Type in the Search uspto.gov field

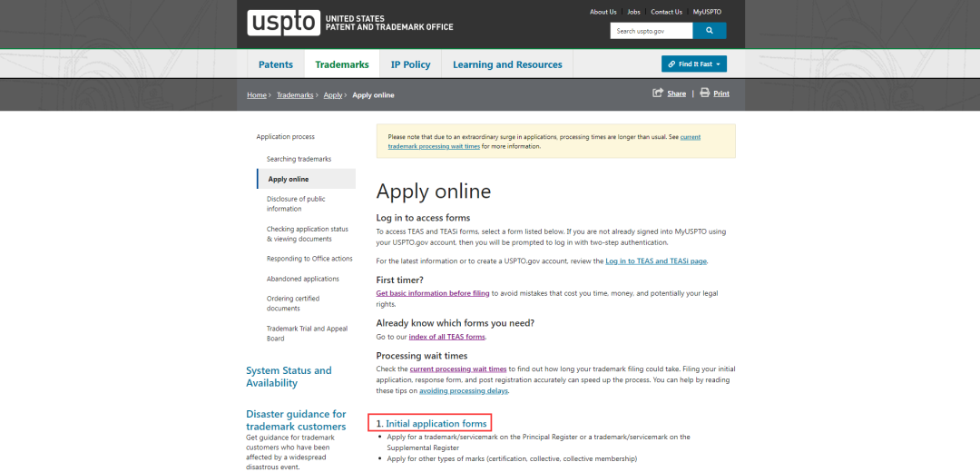pyautogui.click(x=651, y=31)
